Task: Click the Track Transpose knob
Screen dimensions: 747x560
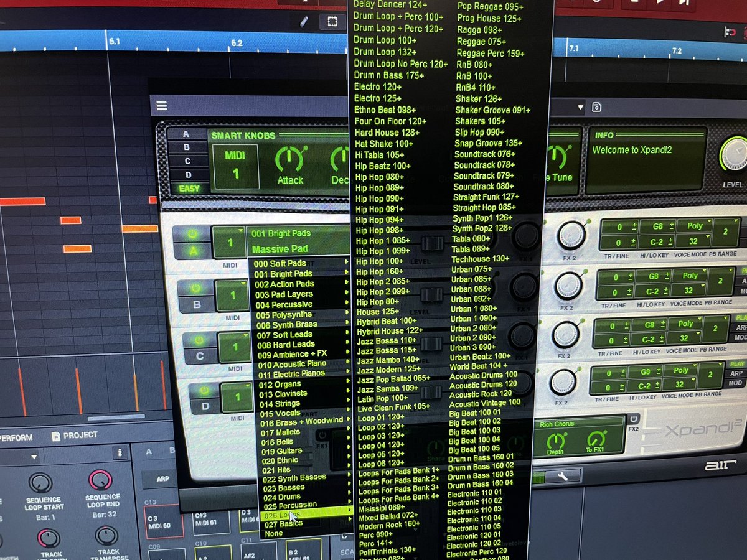Action: click(x=106, y=536)
